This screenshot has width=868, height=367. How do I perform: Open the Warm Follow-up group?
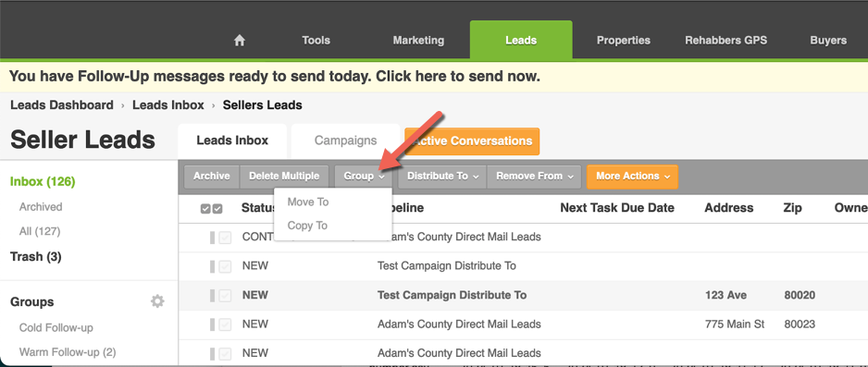click(68, 351)
